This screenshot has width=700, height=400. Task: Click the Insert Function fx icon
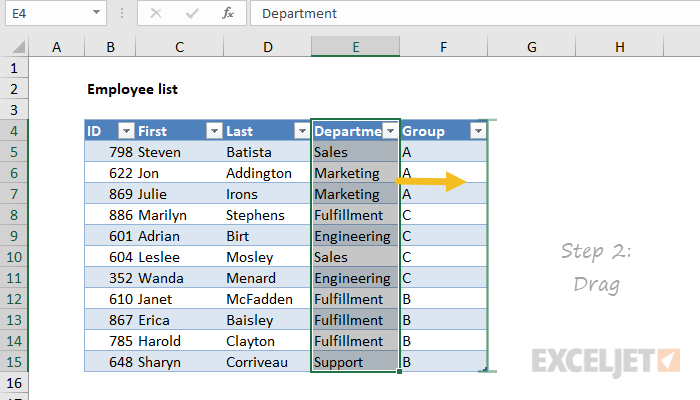coord(228,13)
